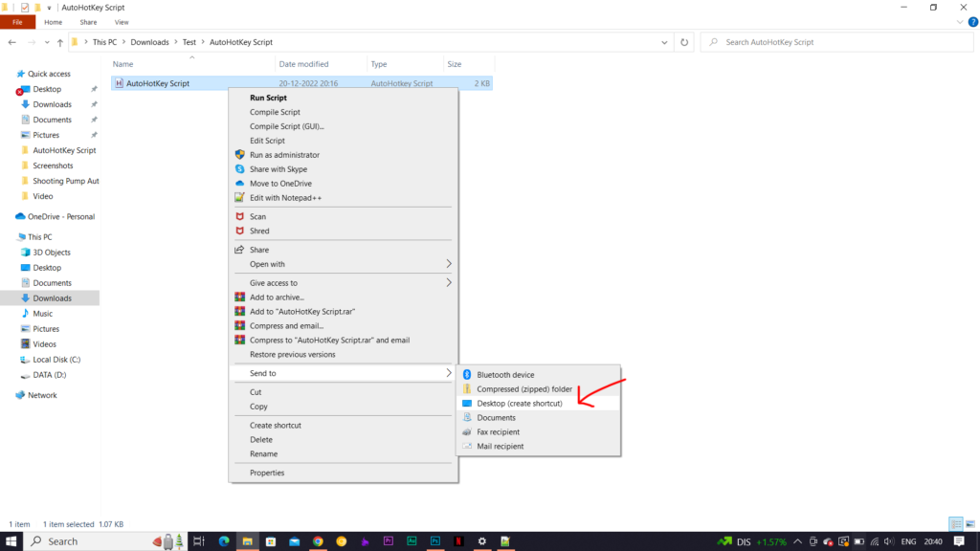Click the Back arrow in Explorer
Screen dimensions: 980x551
coord(11,42)
